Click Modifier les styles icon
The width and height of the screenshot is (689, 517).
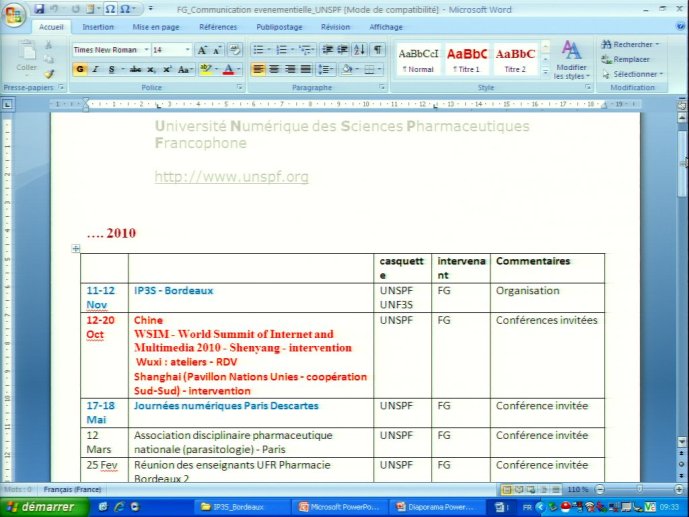click(571, 59)
